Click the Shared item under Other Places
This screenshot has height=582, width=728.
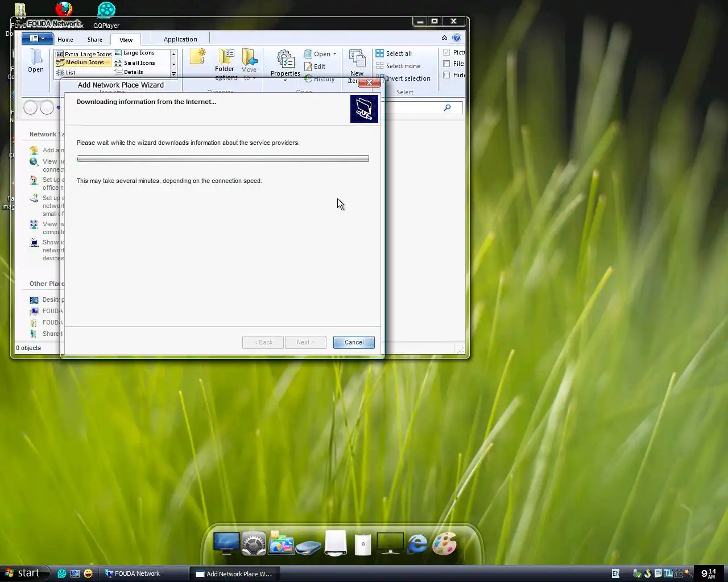coord(46,334)
